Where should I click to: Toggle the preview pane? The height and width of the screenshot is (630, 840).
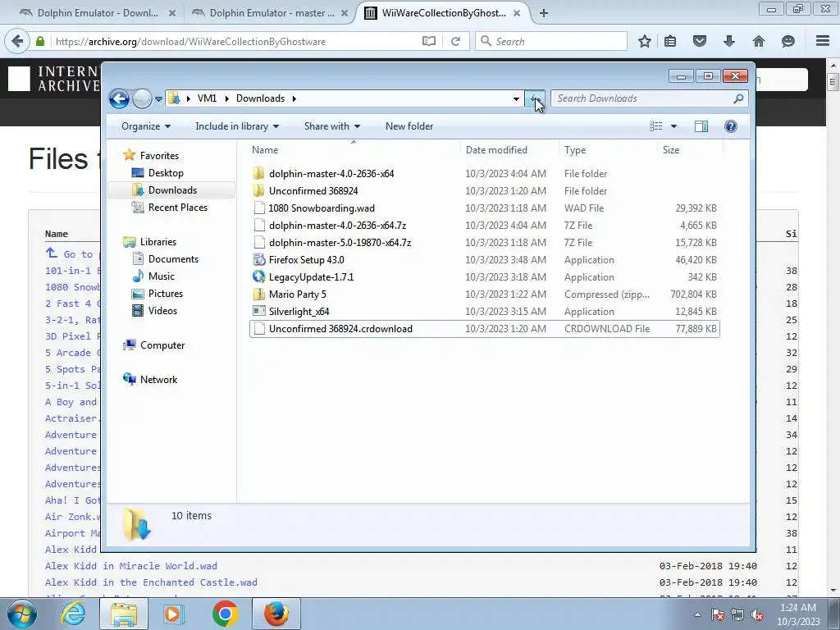click(x=701, y=126)
